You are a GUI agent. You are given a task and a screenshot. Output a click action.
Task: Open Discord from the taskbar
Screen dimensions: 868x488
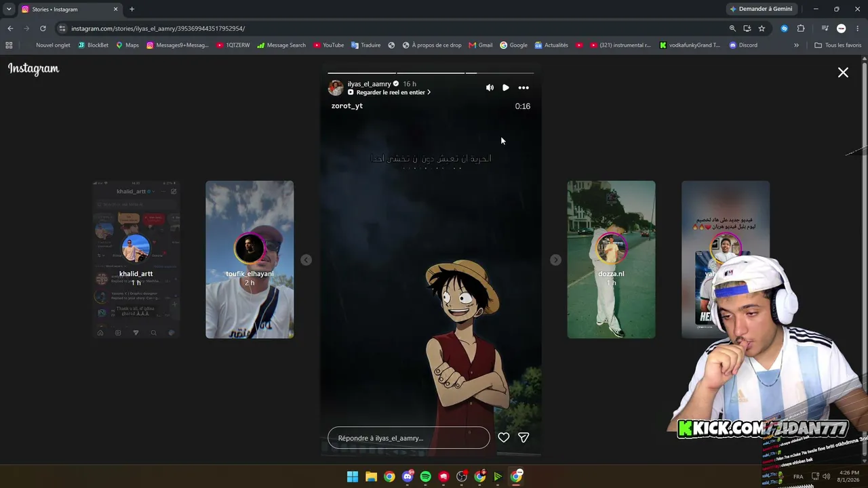coord(408,476)
